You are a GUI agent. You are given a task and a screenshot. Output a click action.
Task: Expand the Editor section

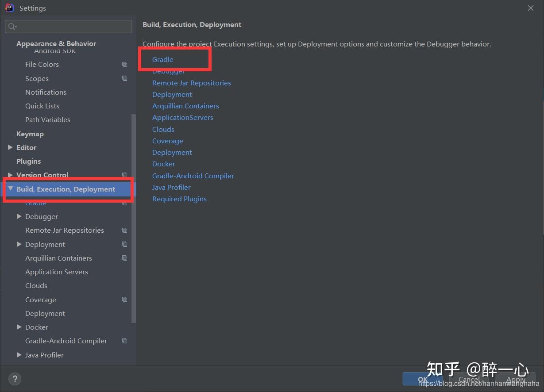click(11, 147)
